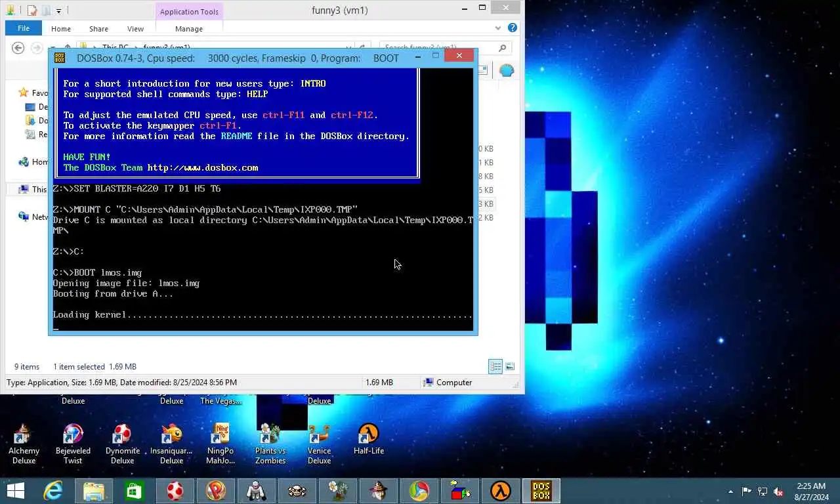The width and height of the screenshot is (840, 504).
Task: Open the File tab in Explorer ribbon
Action: coord(23,28)
